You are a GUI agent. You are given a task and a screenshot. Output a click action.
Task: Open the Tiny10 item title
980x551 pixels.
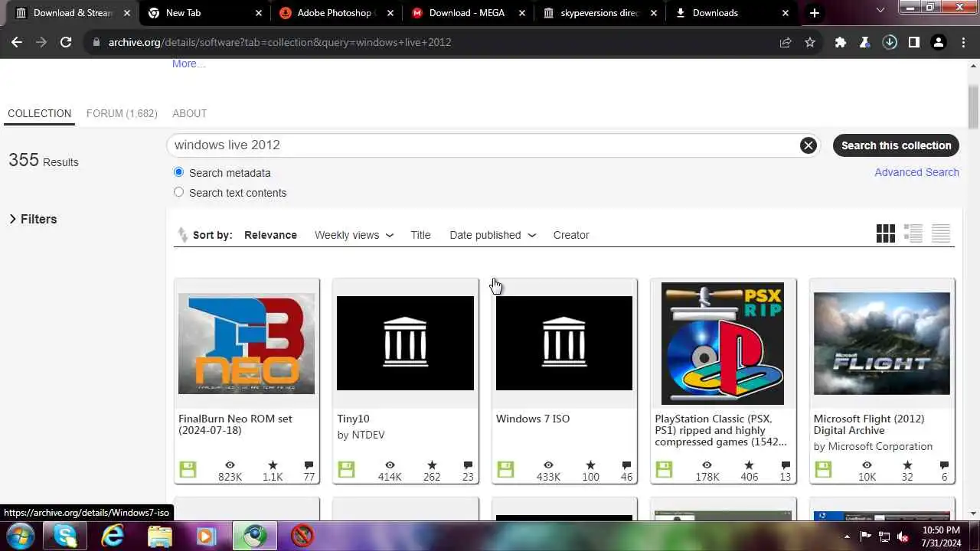coord(353,419)
